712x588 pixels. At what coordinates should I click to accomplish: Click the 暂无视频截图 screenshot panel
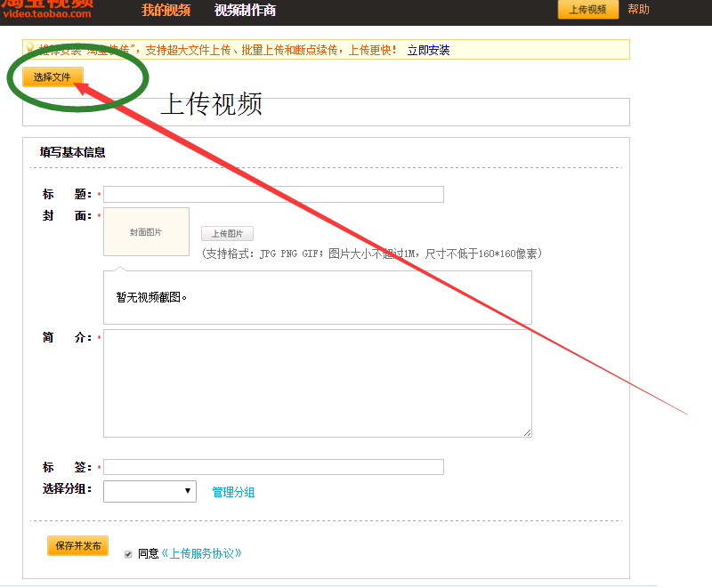(317, 297)
